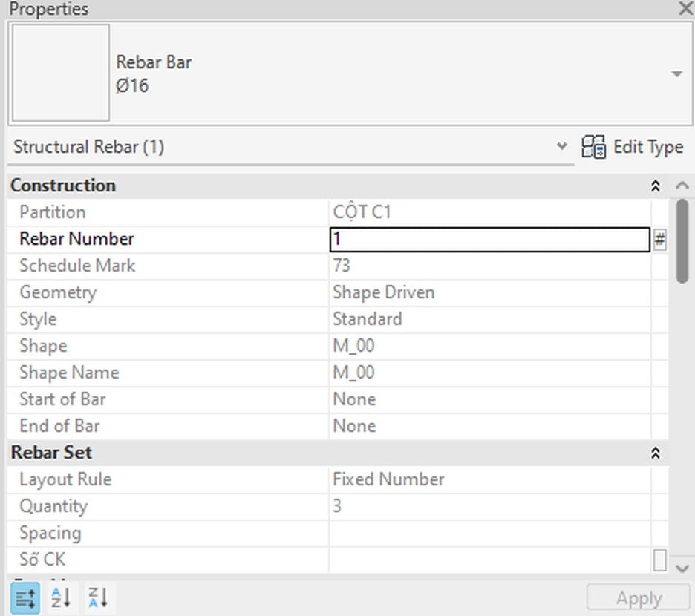Select the Partition value CỘT C1

(362, 212)
